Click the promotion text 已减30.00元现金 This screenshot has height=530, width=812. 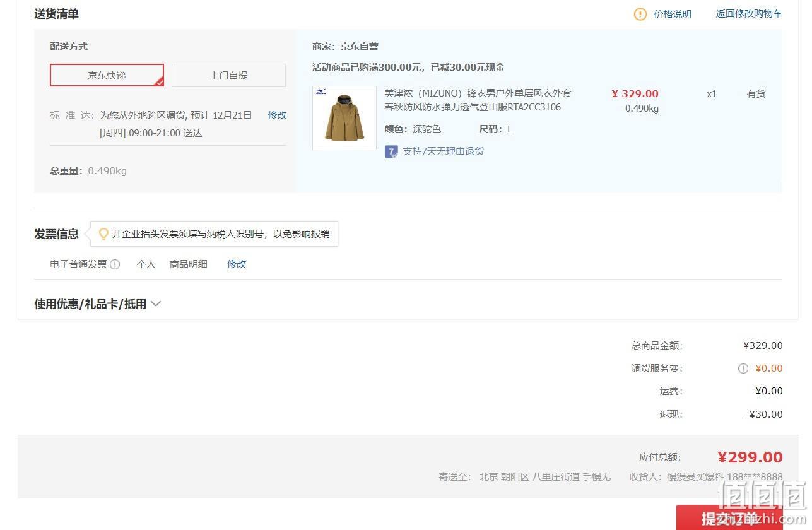point(468,68)
